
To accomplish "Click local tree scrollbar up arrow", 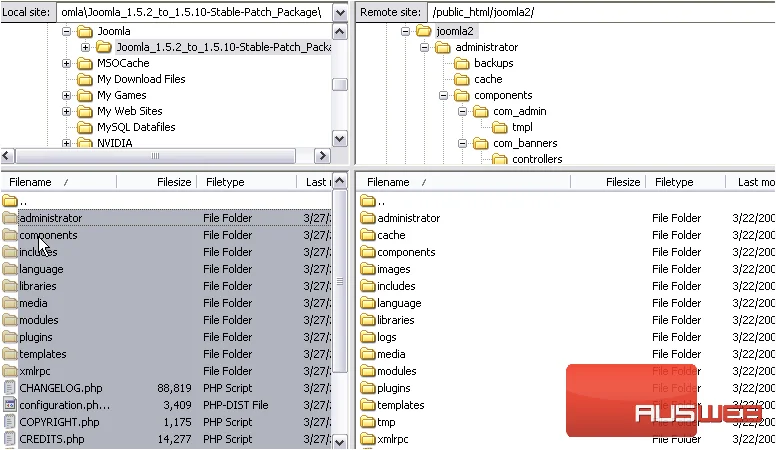I will click(340, 32).
